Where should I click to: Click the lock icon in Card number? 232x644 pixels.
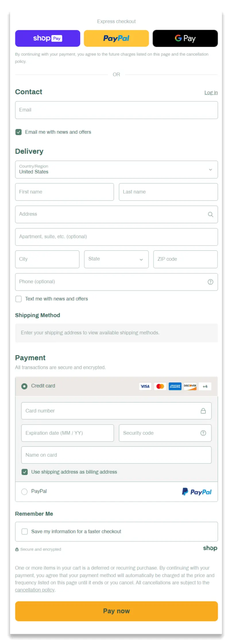point(203,411)
